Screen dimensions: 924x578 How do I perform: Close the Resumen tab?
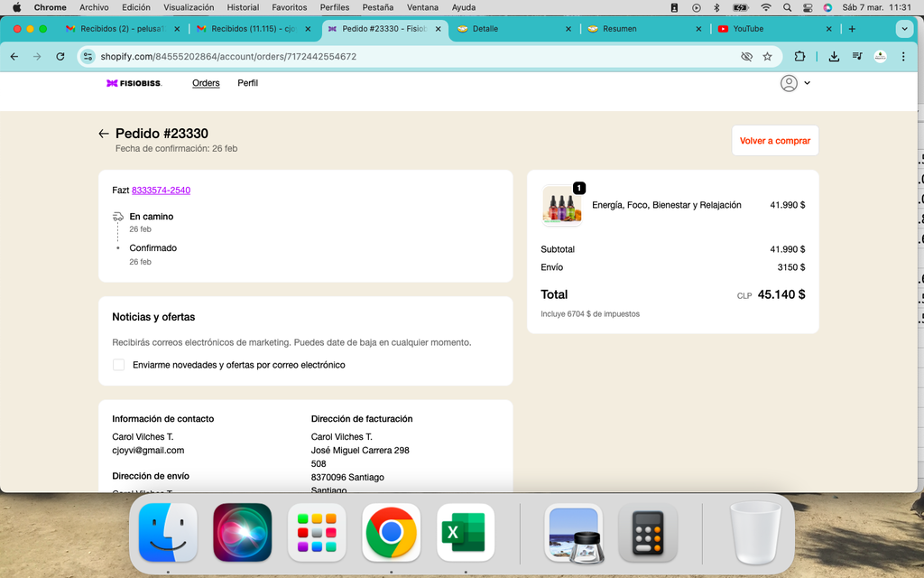click(x=698, y=29)
